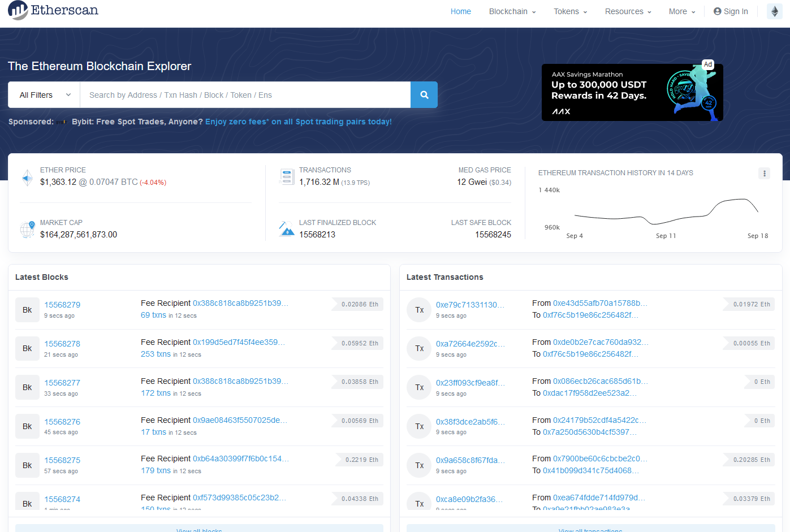790x532 pixels.
Task: Click the AAX Savings Marathon ad banner
Action: (632, 92)
